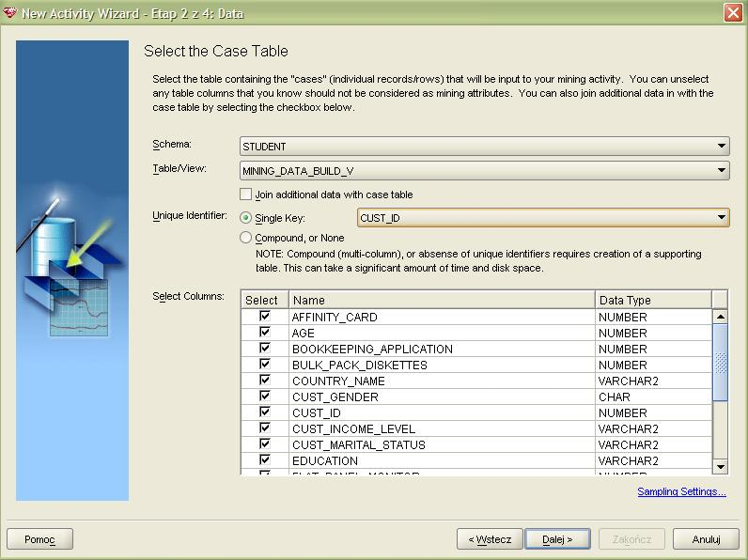This screenshot has width=748, height=560.
Task: Select the AFFINITY_CARD name cell
Action: pyautogui.click(x=442, y=317)
